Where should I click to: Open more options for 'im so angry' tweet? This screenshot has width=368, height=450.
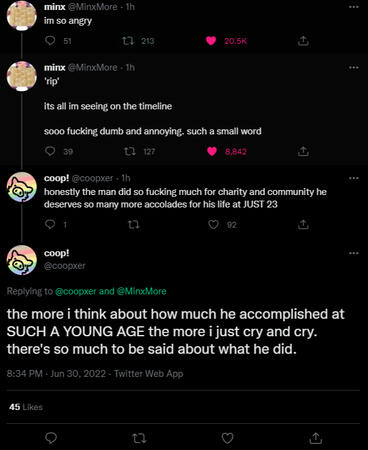[354, 7]
